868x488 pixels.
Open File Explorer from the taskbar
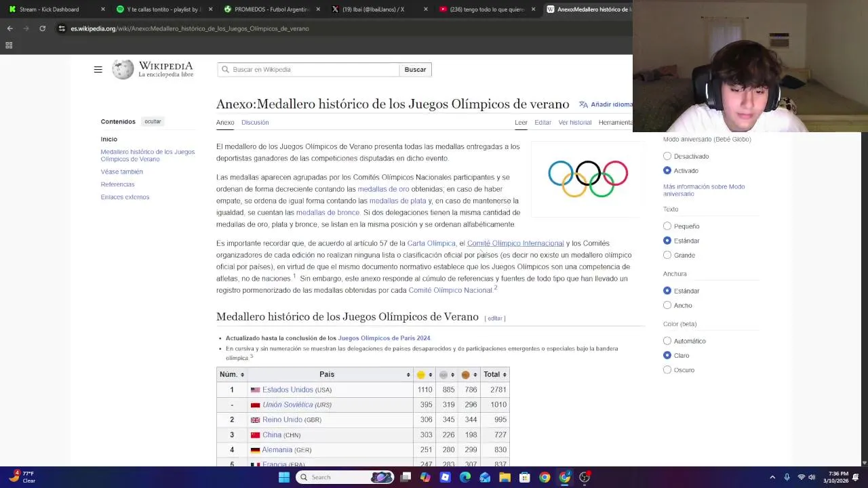(505, 477)
